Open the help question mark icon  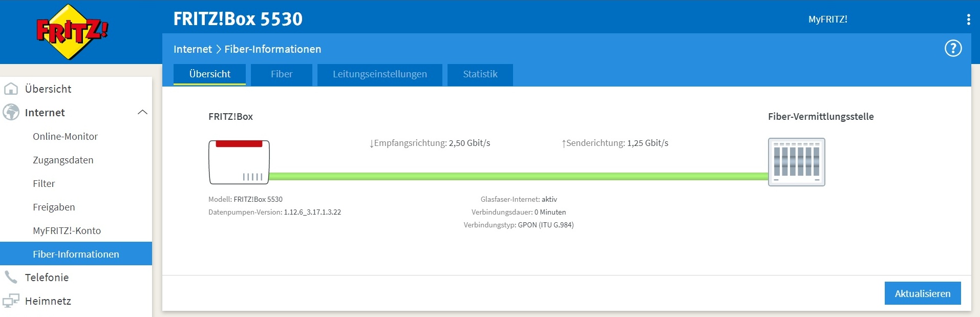point(953,49)
